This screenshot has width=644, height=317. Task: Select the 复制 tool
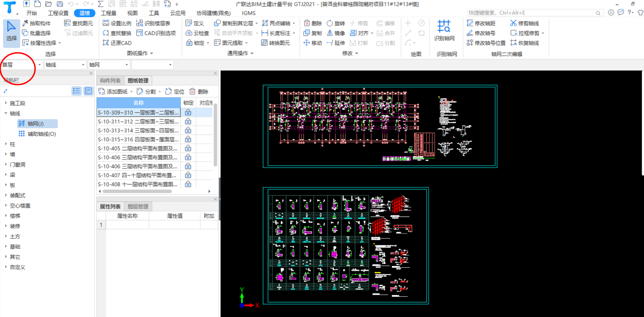(x=313, y=33)
